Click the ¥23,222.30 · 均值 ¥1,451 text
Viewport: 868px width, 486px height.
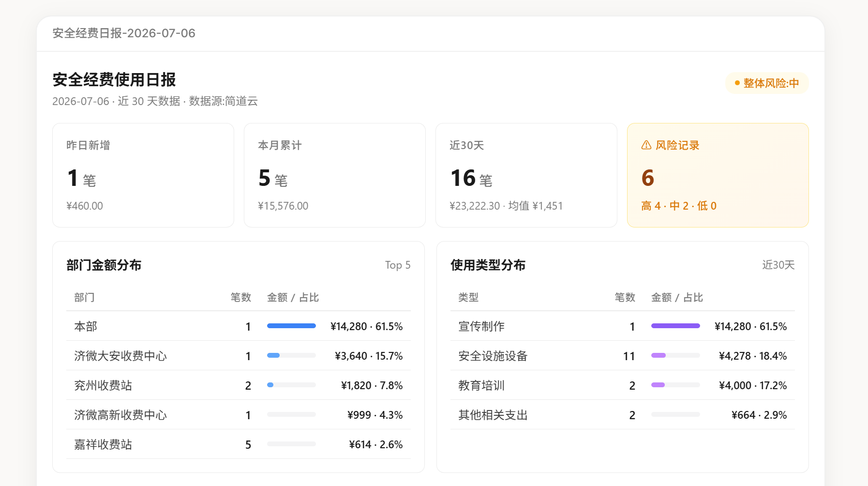(x=506, y=206)
